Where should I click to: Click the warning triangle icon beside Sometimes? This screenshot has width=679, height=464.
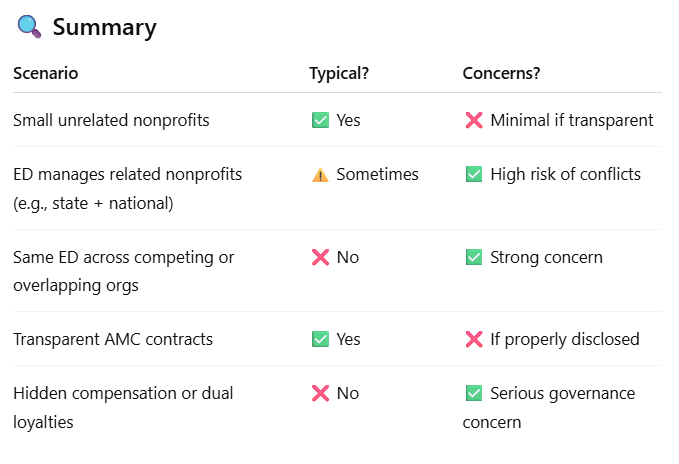click(x=320, y=175)
